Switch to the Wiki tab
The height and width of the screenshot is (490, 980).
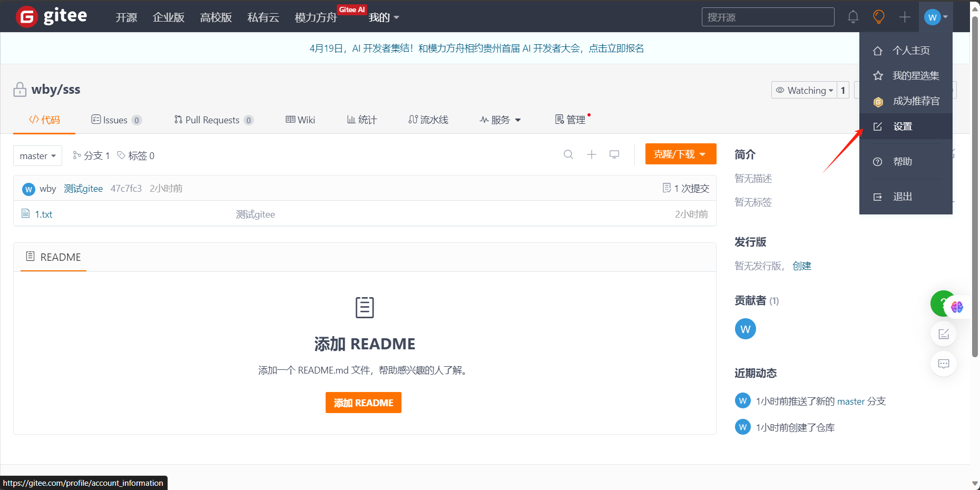pos(300,120)
